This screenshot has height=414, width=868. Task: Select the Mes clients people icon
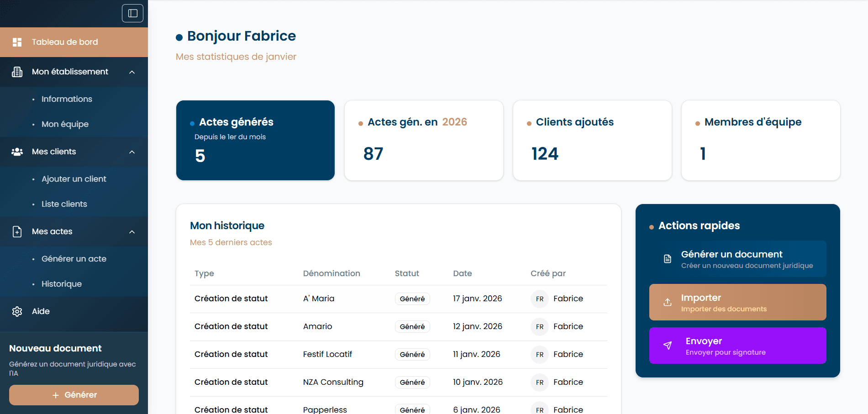17,152
